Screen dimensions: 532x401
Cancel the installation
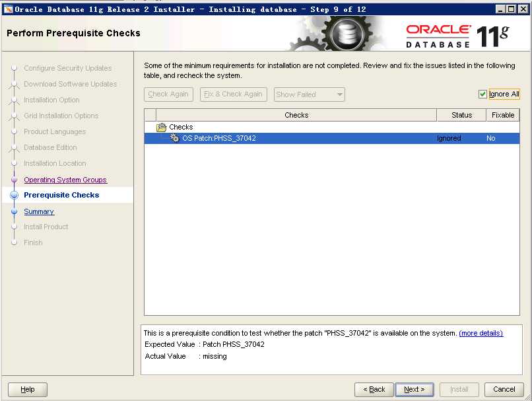pyautogui.click(x=504, y=390)
